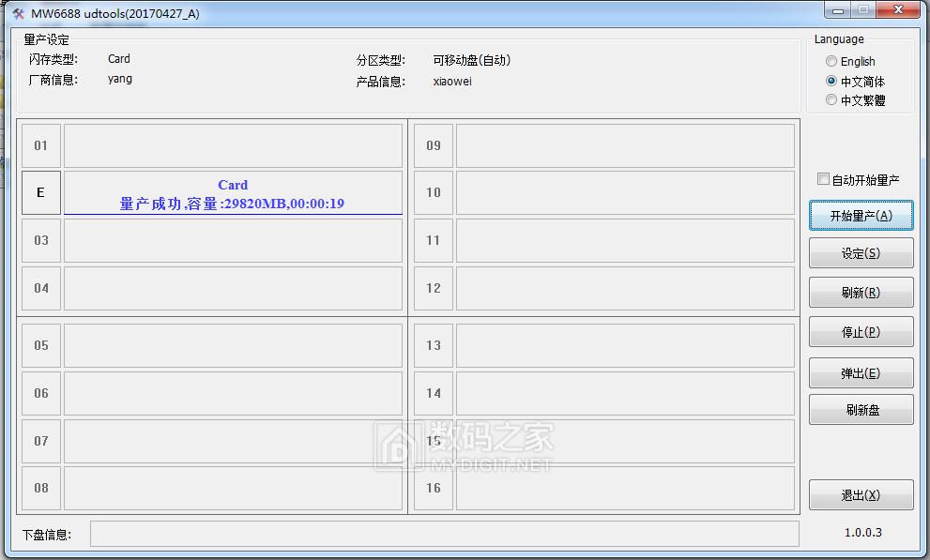Minimize the udtools window
This screenshot has height=560, width=930.
pyautogui.click(x=838, y=10)
